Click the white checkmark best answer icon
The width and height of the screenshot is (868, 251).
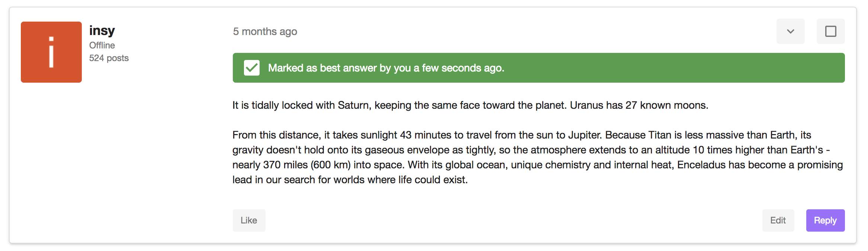coord(252,68)
